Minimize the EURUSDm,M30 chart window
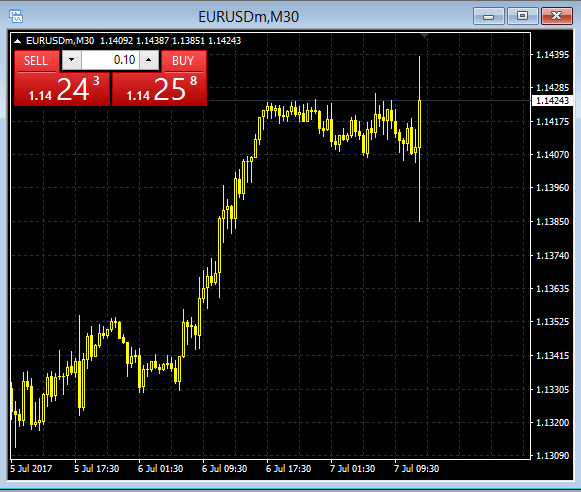This screenshot has height=492, width=581. pyautogui.click(x=489, y=17)
